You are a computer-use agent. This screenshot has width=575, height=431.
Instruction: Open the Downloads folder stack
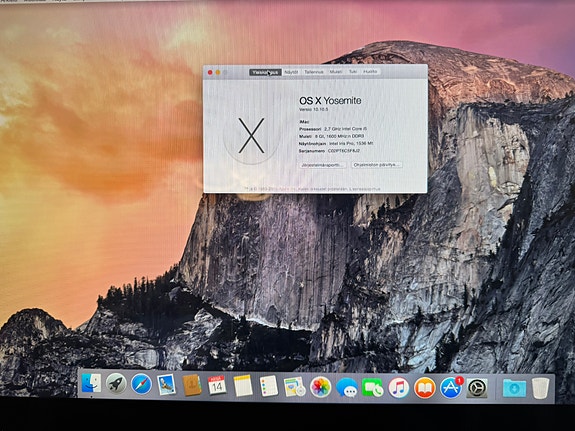click(x=514, y=388)
